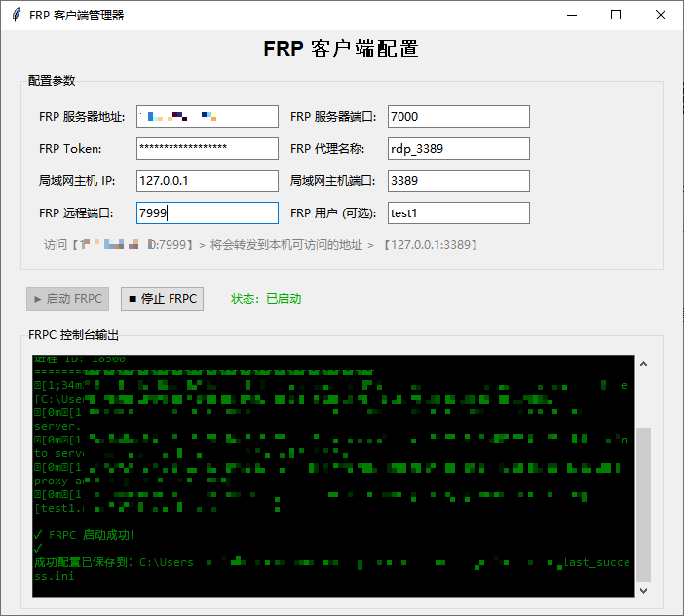The image size is (684, 616).
Task: Select the FRP 用户 field containing test1
Action: (458, 213)
